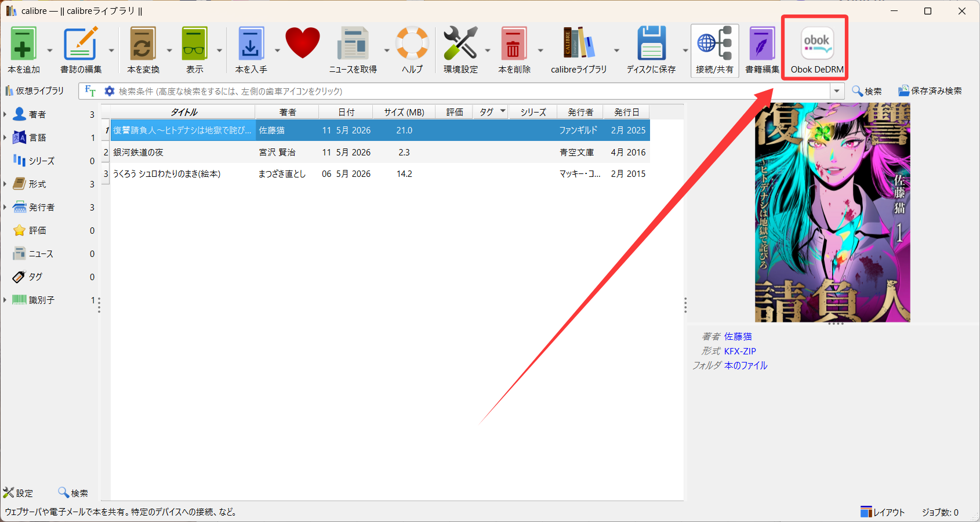
Task: Click 設定 at bottom left
Action: point(18,493)
